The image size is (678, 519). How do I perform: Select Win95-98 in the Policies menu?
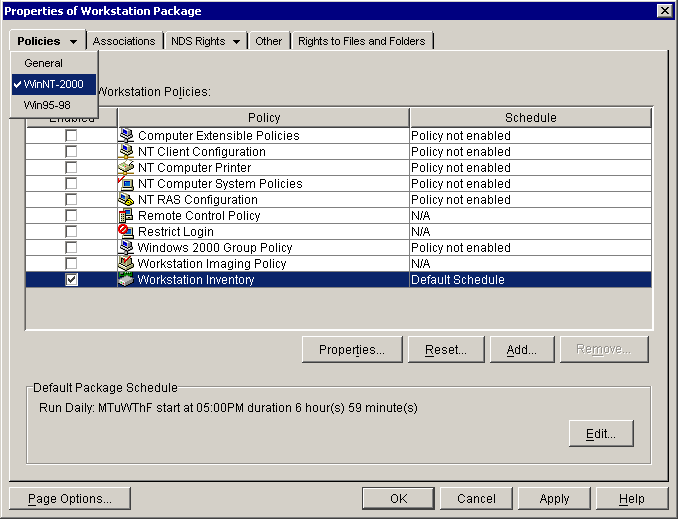pyautogui.click(x=54, y=105)
